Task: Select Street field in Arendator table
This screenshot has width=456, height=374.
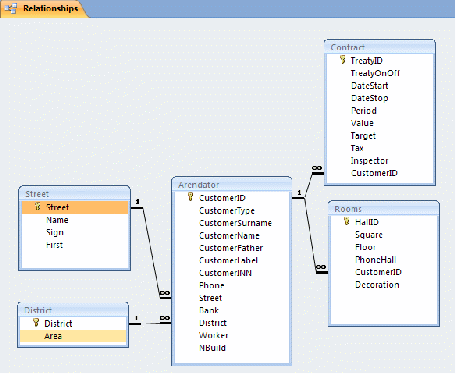Action: coord(210,298)
